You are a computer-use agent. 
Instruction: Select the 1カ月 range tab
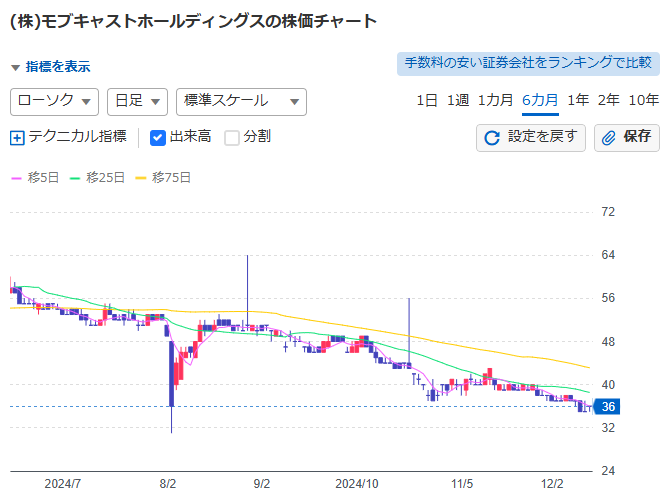click(x=495, y=100)
